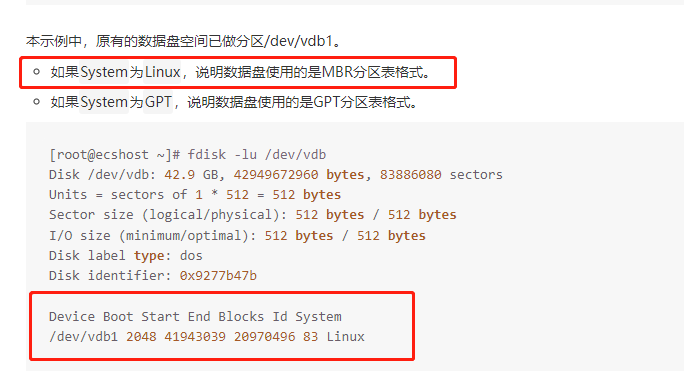Screen dimensions: 684x376
Task: Click the inline code System in second bullet
Action: (104, 102)
